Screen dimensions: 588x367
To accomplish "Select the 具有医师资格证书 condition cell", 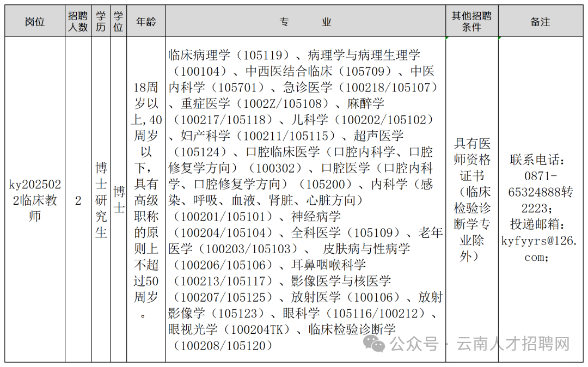I will 473,200.
